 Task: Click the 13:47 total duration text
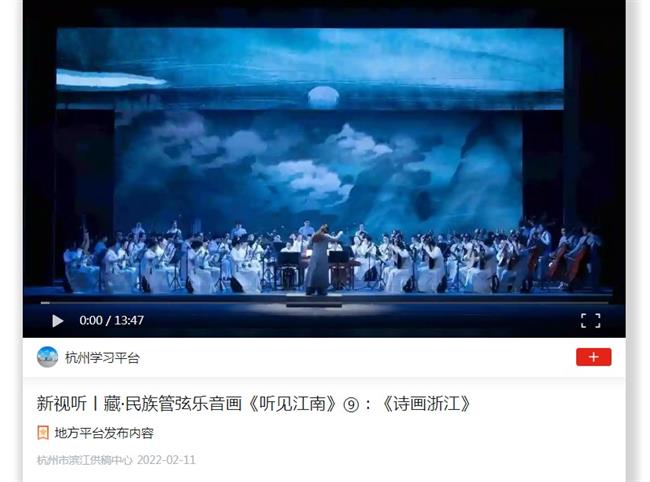coord(129,320)
